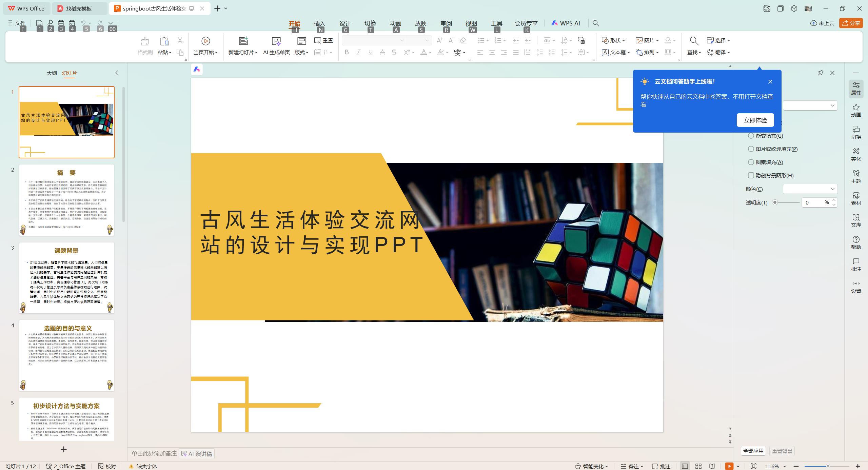Click the 全部应用 button
Image resolution: width=868 pixels, height=470 pixels.
pos(753,451)
